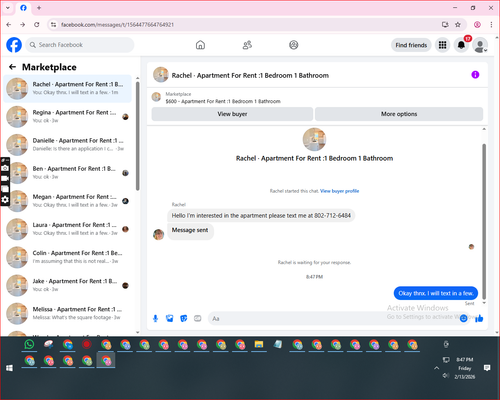Open the Windows Start menu
This screenshot has width=500, height=400.
pyautogui.click(x=9, y=368)
